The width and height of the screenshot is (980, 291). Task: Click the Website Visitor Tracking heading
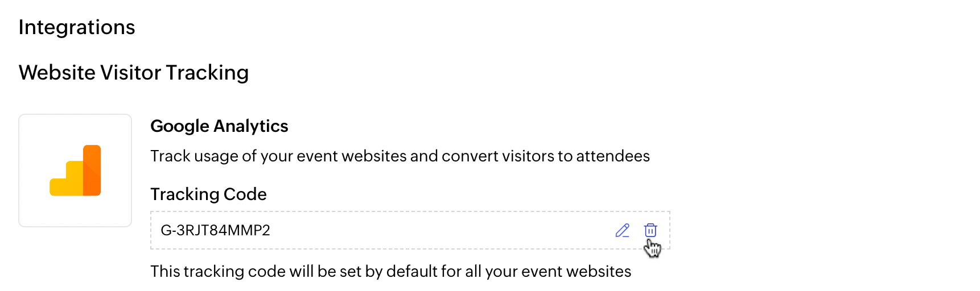[x=134, y=73]
